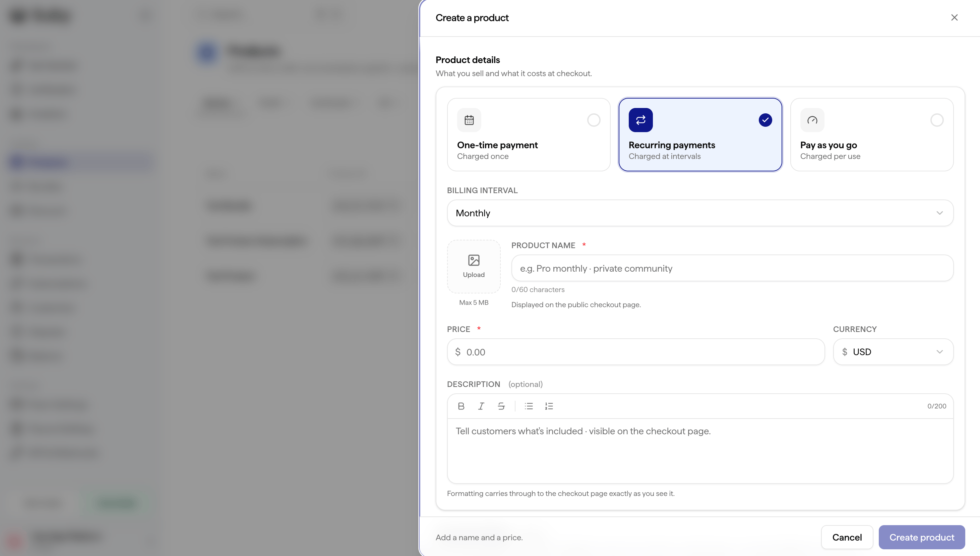Click the calendar icon on One-time payment
Screen dimensions: 980x556
coord(469,120)
